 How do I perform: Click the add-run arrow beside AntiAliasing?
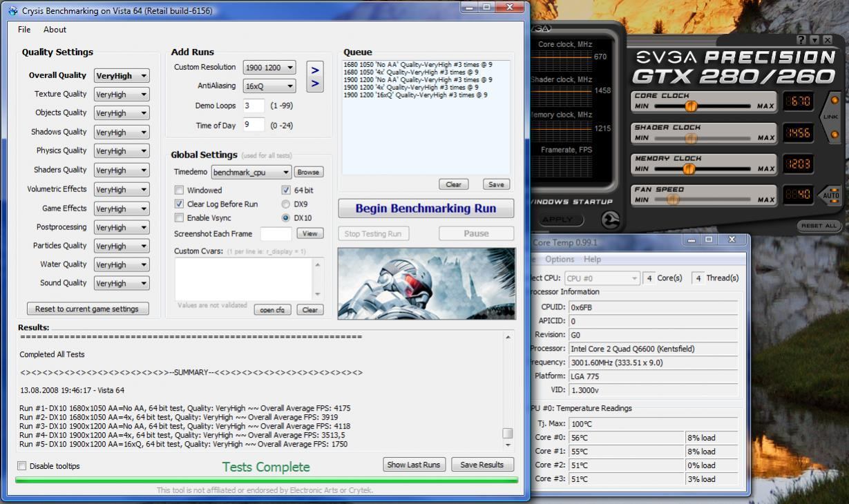(315, 84)
